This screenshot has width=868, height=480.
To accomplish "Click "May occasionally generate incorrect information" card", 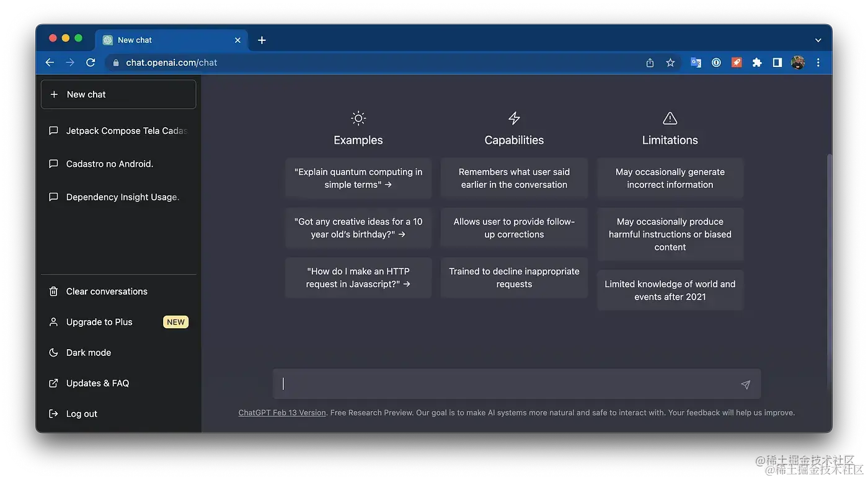I will pos(670,178).
